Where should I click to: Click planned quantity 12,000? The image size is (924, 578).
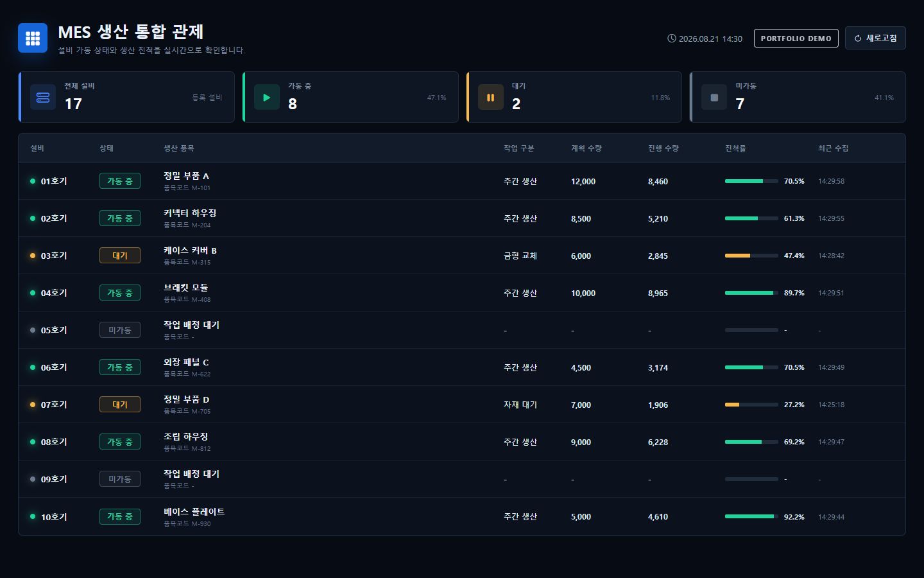[583, 182]
